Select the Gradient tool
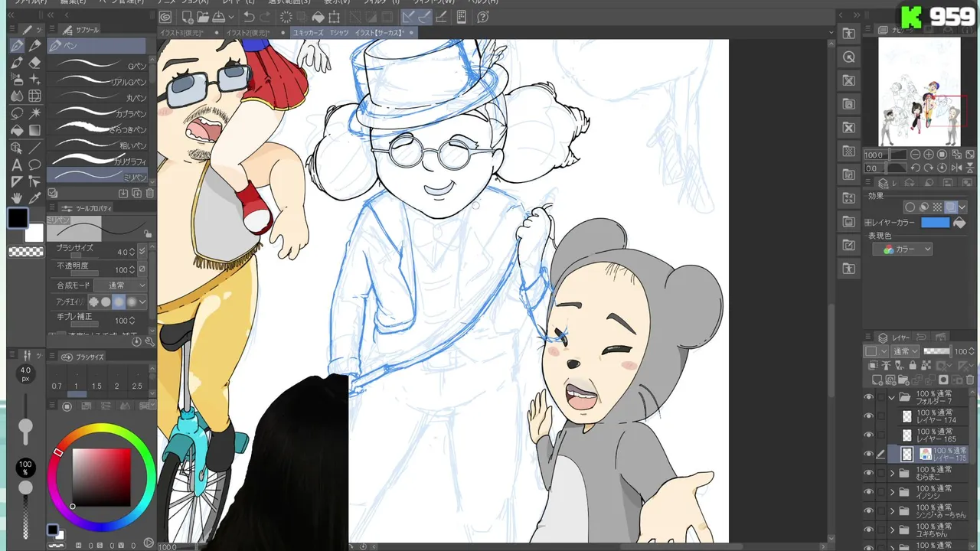The image size is (980, 551). click(34, 130)
